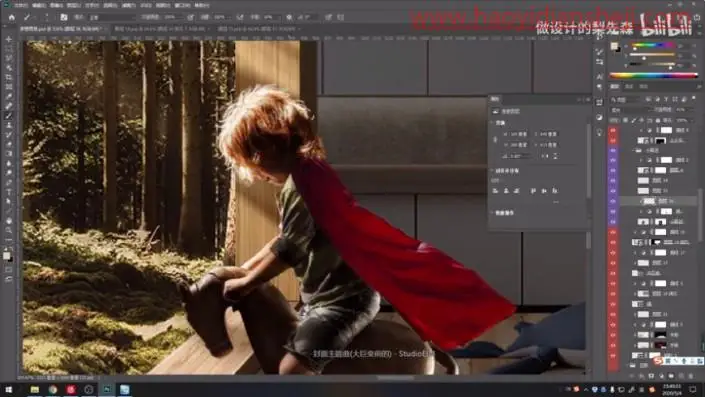The height and width of the screenshot is (397, 705).
Task: Toggle visibility of the highlighted purple-labeled layer
Action: tap(613, 201)
